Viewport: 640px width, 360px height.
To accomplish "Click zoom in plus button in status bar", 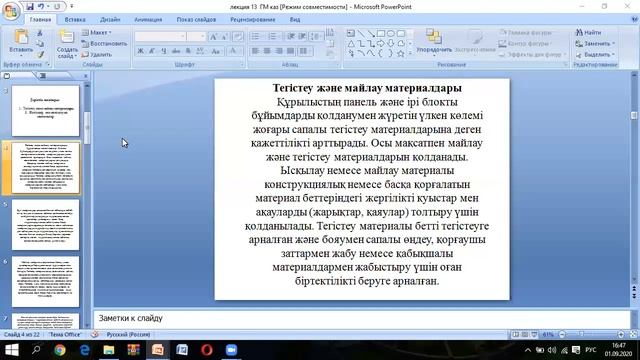I will point(621,334).
